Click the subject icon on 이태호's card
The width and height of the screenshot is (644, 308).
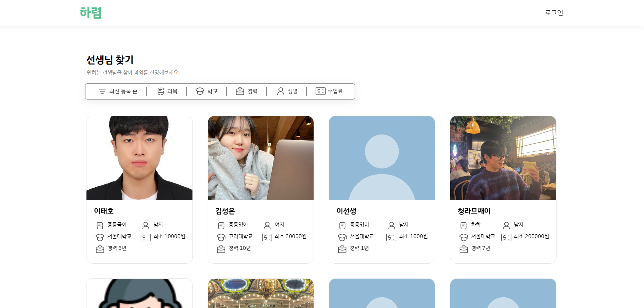[100, 225]
